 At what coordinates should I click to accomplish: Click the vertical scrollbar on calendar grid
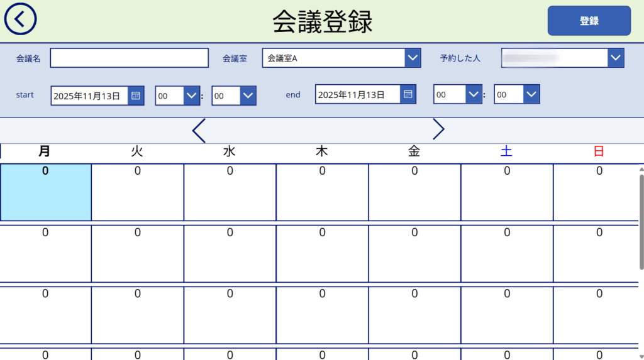641,220
